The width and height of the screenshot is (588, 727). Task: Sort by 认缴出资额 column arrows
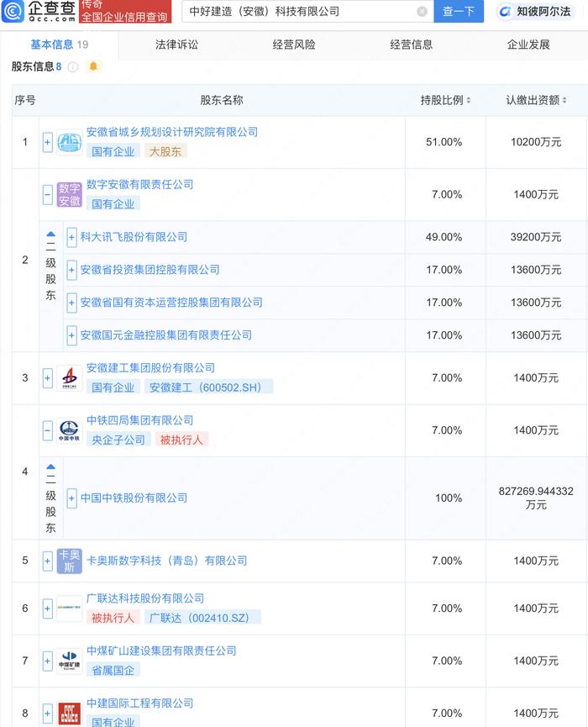(x=564, y=100)
